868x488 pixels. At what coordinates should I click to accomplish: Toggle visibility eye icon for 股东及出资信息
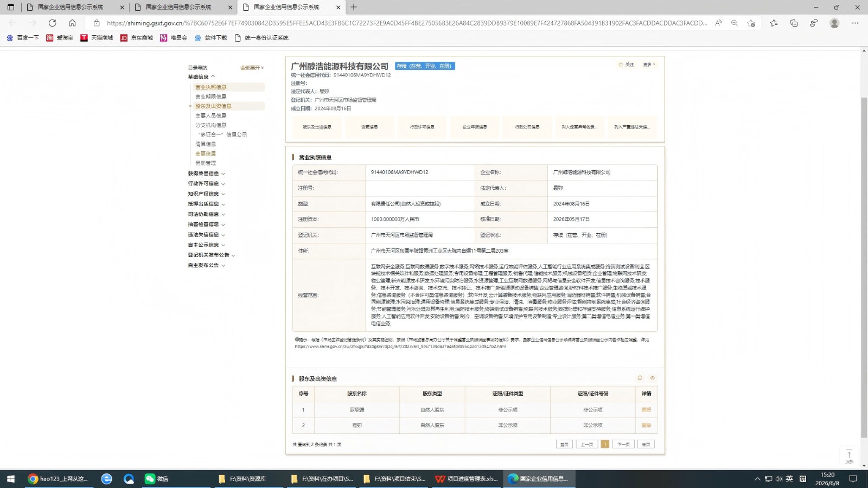(653, 378)
